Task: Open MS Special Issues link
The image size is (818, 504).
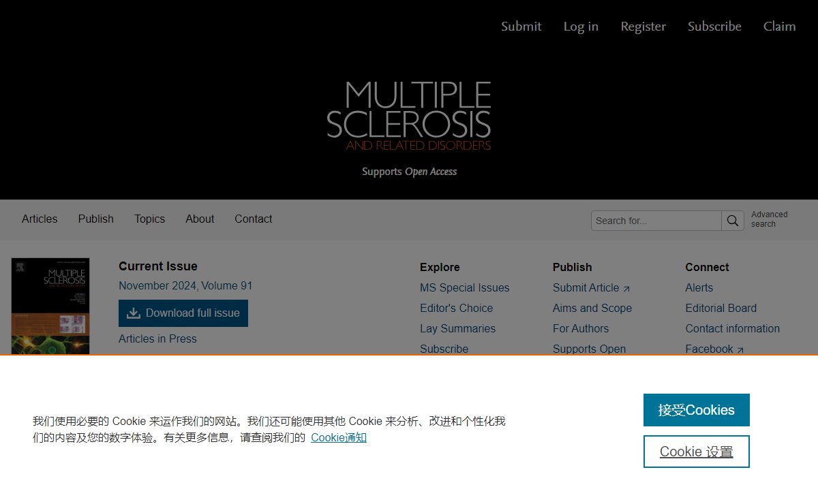Action: (465, 288)
